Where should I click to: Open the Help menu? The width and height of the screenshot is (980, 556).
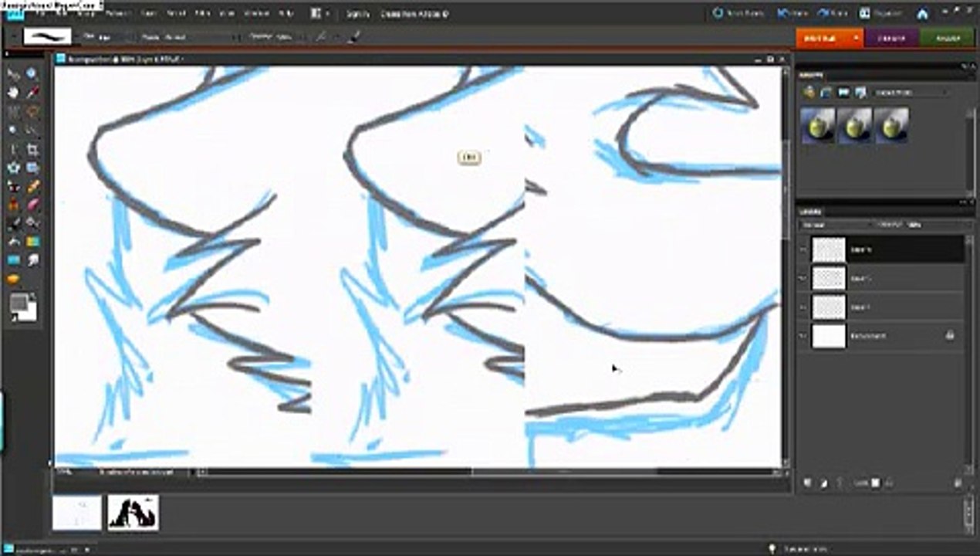(286, 14)
